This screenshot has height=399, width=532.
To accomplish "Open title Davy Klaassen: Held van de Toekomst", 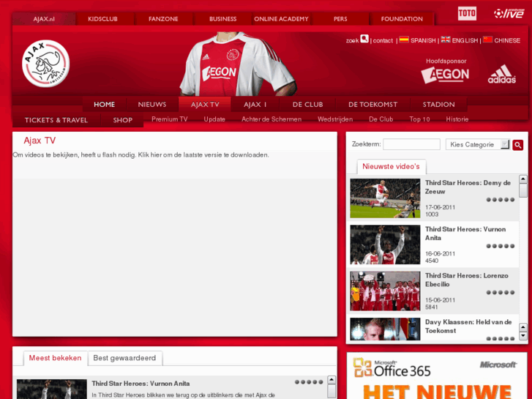I will [468, 327].
